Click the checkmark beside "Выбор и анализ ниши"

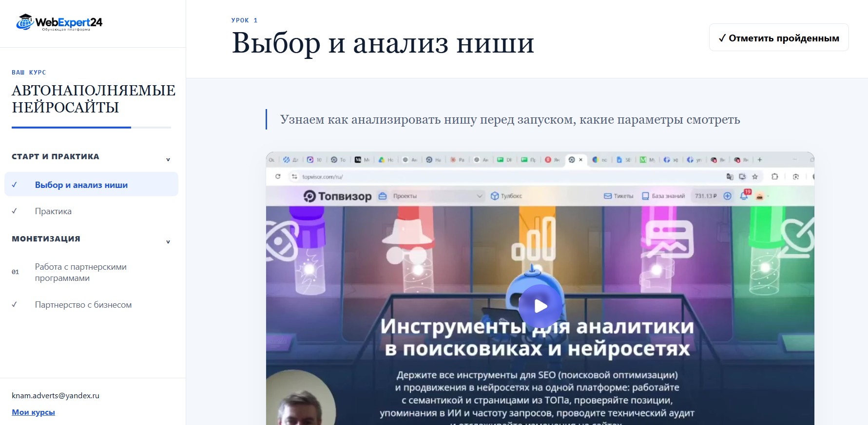click(x=15, y=185)
